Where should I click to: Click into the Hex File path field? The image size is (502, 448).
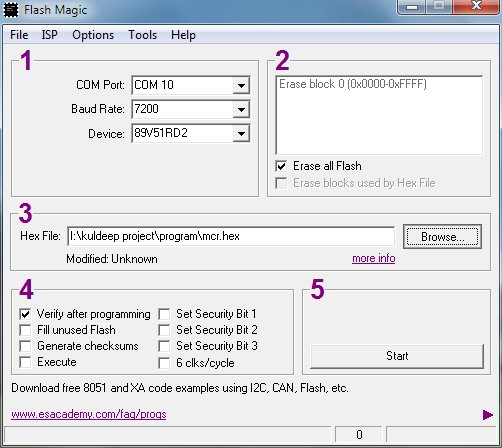pyautogui.click(x=231, y=236)
